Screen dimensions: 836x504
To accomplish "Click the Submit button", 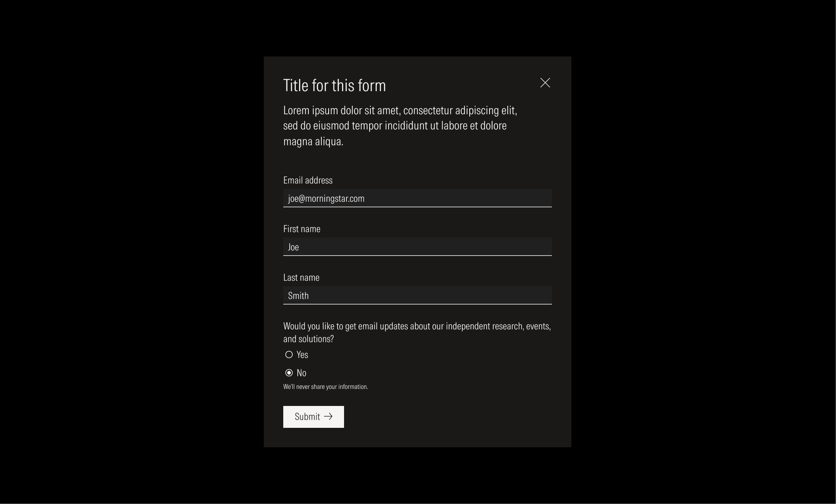I will tap(313, 416).
